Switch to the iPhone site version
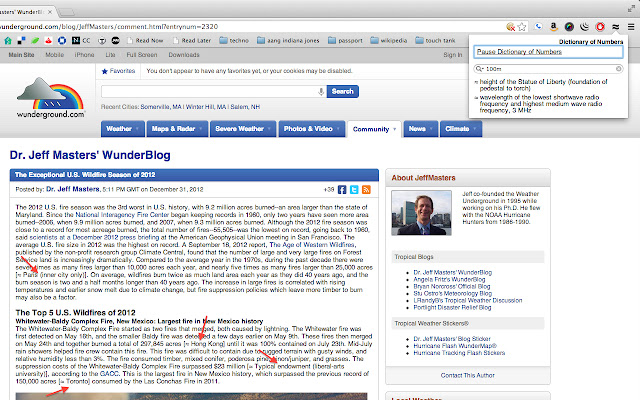This screenshot has width=640, height=400. pyautogui.click(x=84, y=55)
